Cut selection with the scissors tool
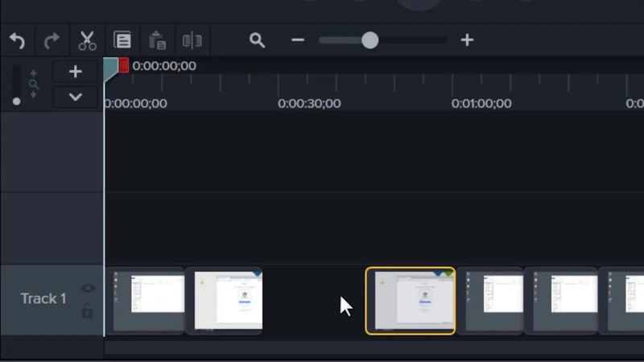Viewport: 644px width, 362px height. (x=87, y=41)
